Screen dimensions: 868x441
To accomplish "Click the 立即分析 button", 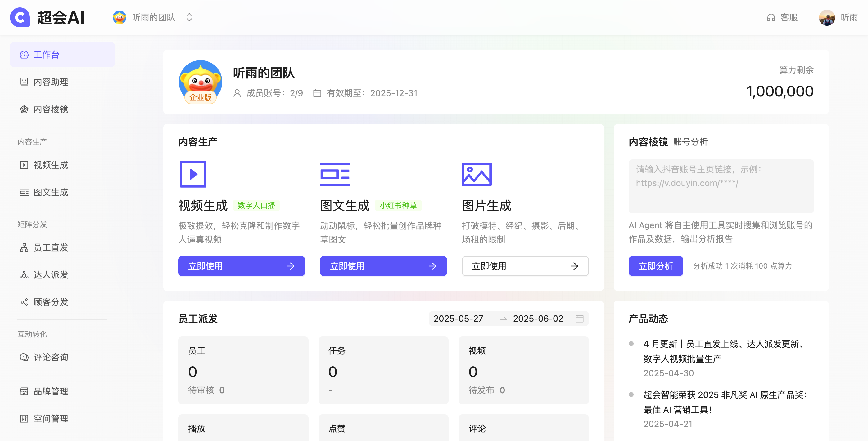I will click(x=656, y=266).
